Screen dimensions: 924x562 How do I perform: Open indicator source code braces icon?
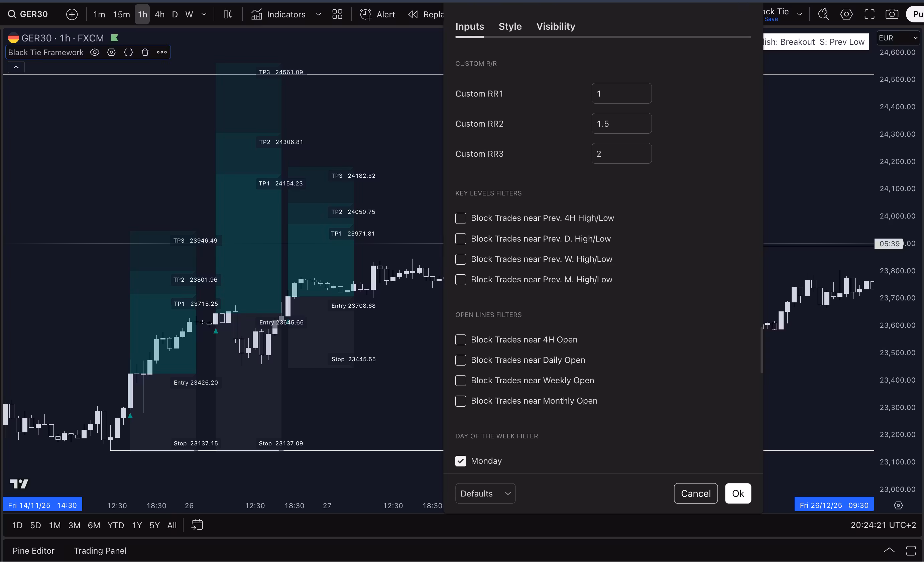128,52
